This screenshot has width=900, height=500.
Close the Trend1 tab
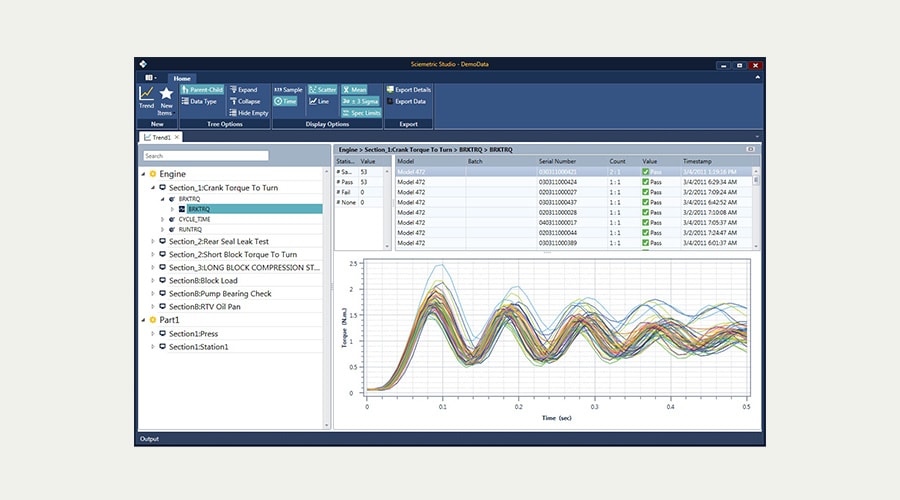coord(177,137)
